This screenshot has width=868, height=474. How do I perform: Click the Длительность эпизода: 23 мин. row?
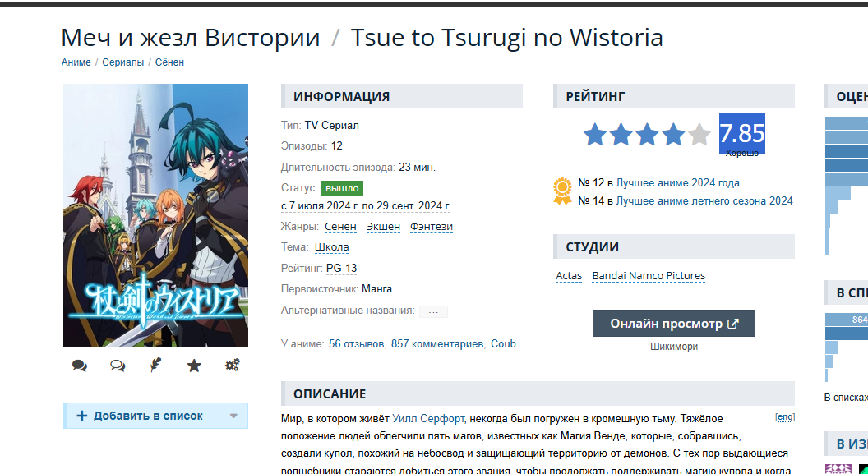click(x=358, y=167)
